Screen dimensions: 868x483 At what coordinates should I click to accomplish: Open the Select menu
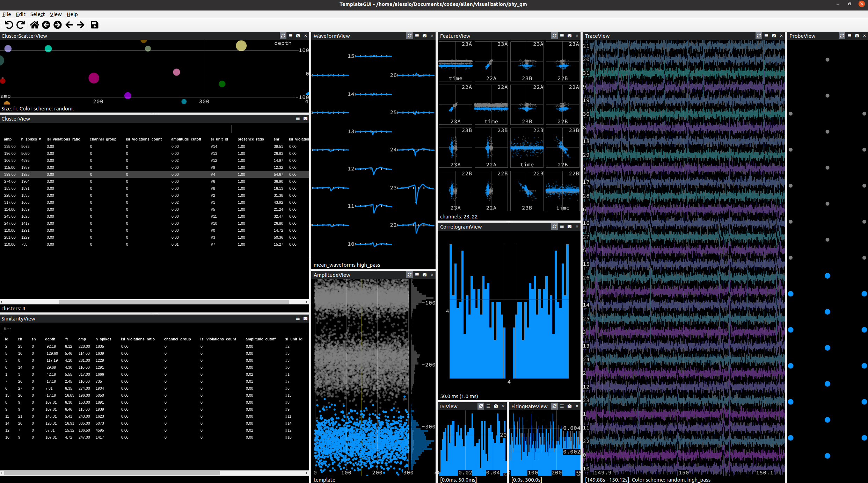click(x=37, y=14)
